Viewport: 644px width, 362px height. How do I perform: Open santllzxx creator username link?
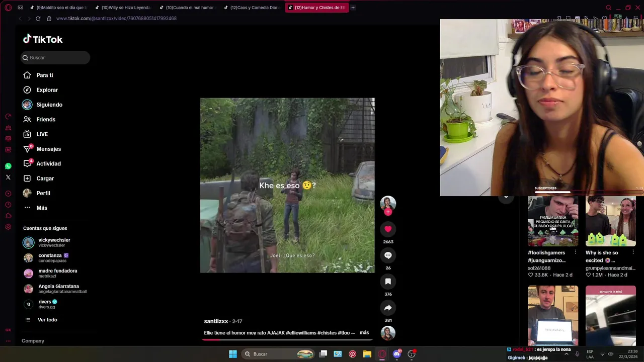point(216,321)
